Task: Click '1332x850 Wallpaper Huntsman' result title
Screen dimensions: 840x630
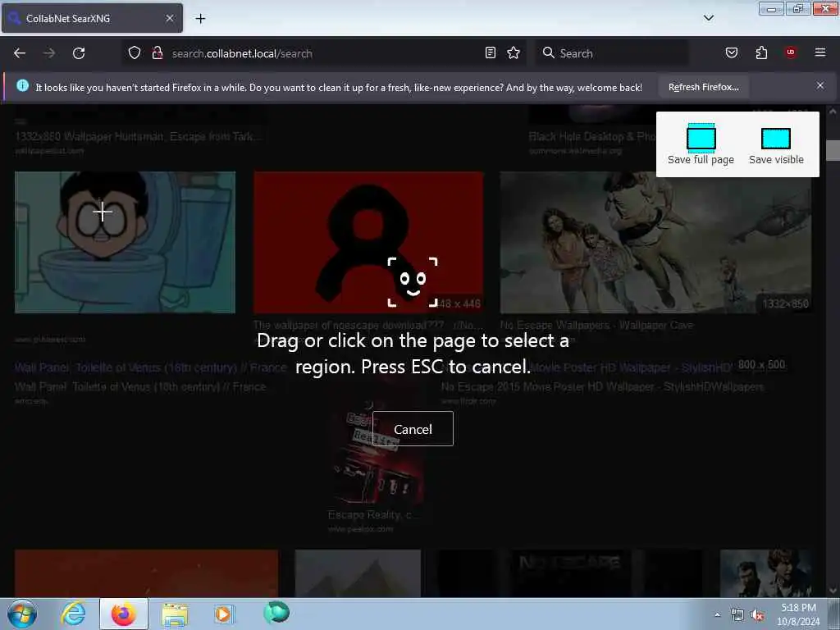Action: [x=139, y=137]
